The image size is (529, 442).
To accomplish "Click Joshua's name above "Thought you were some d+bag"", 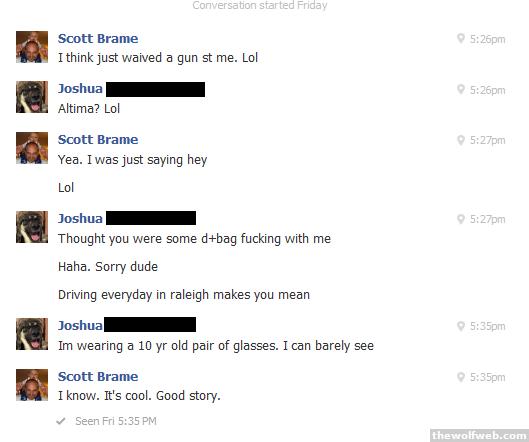I will [80, 219].
